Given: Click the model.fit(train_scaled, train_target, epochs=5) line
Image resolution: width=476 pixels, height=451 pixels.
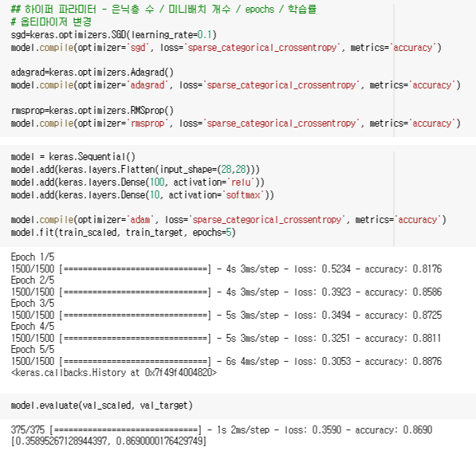Looking at the screenshot, I should (x=124, y=233).
